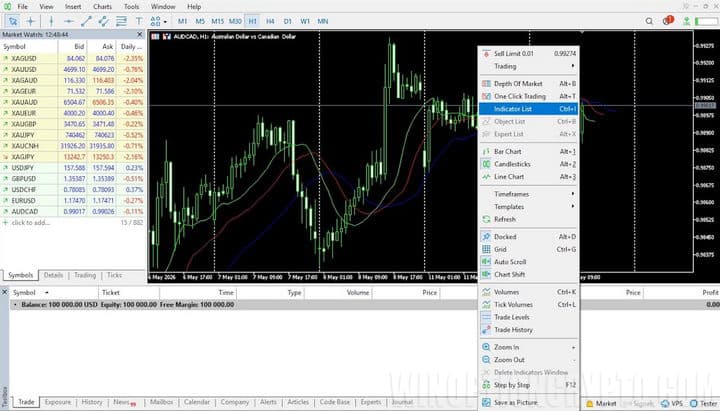Select the trendline drawing tool

click(86, 21)
